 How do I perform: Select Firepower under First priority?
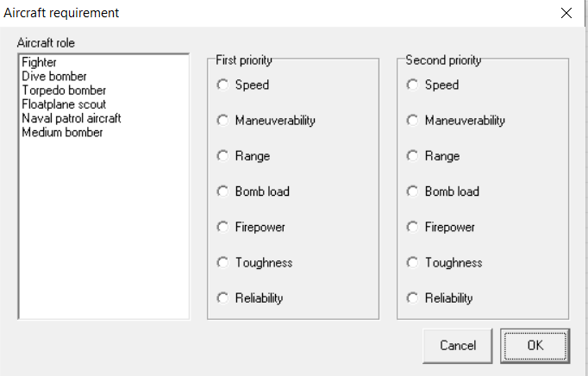(223, 227)
